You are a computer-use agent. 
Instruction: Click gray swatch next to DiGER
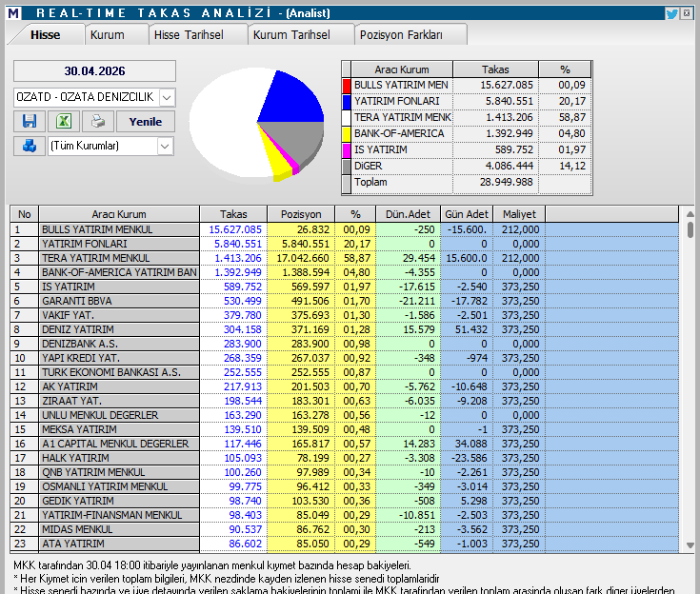[347, 166]
